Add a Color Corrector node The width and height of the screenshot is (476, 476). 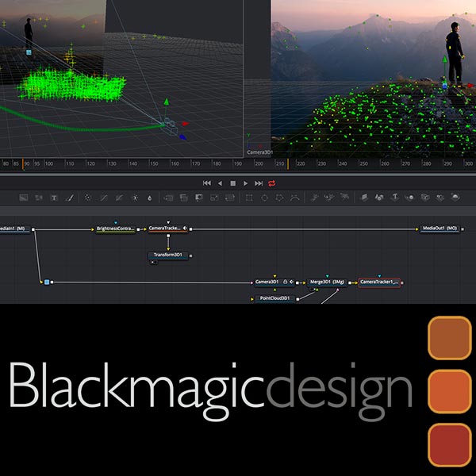[88, 198]
